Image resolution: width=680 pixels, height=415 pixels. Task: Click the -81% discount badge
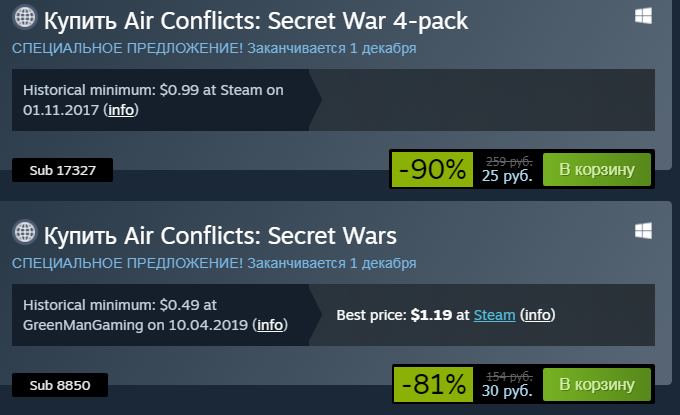click(433, 384)
